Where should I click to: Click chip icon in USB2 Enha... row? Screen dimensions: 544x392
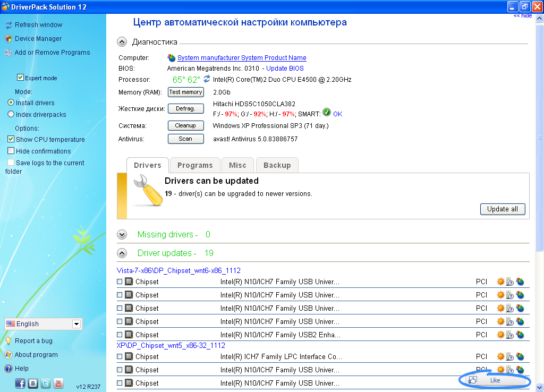click(x=129, y=335)
